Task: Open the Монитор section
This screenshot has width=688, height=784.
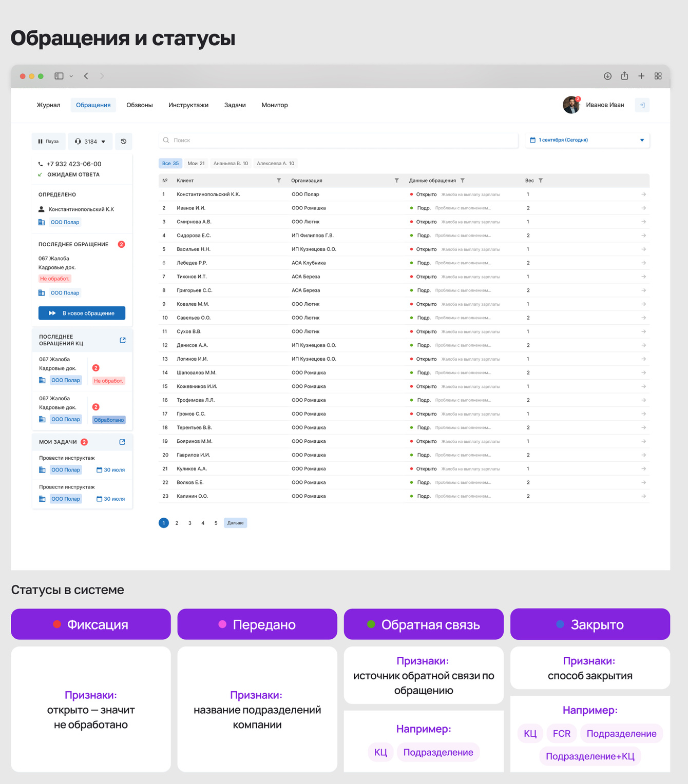Action: [275, 105]
